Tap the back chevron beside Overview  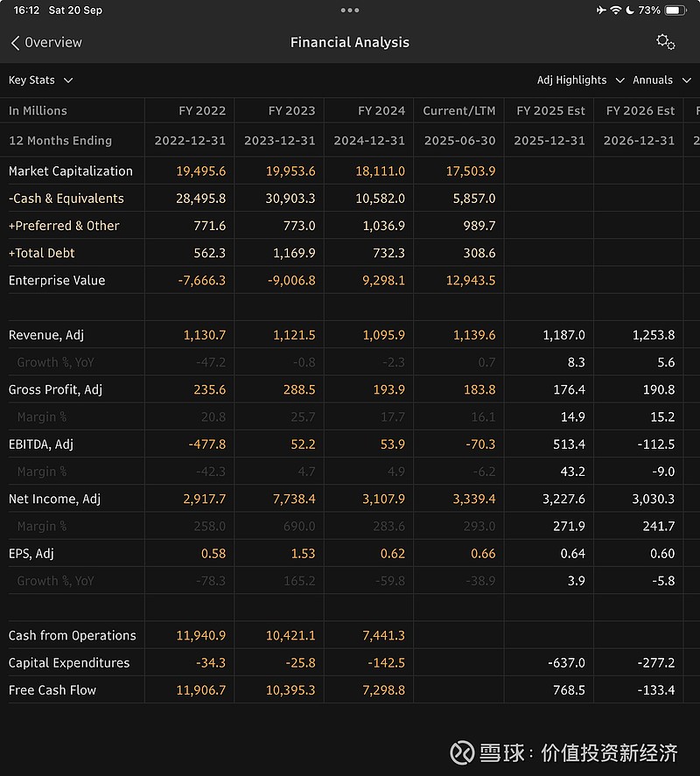(x=15, y=43)
